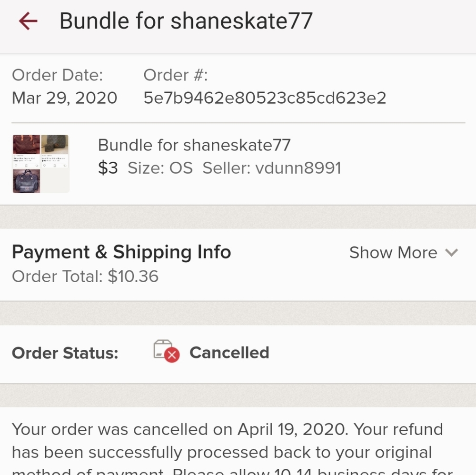Screen dimensions: 476x475
Task: Open the Bundle for shaneskate77 listing title
Action: click(194, 145)
